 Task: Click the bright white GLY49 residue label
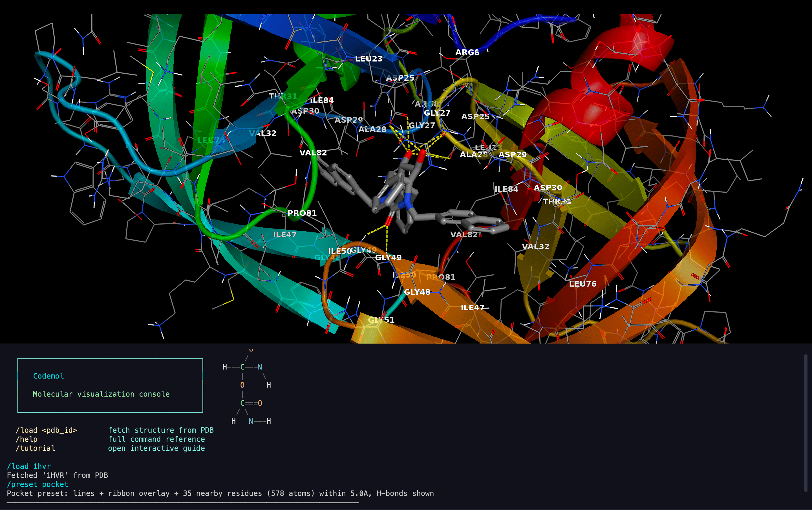point(388,258)
